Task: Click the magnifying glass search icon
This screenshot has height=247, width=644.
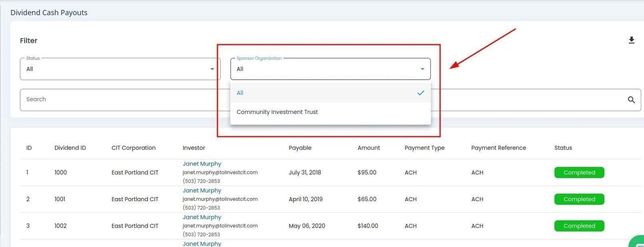Action: pyautogui.click(x=631, y=100)
